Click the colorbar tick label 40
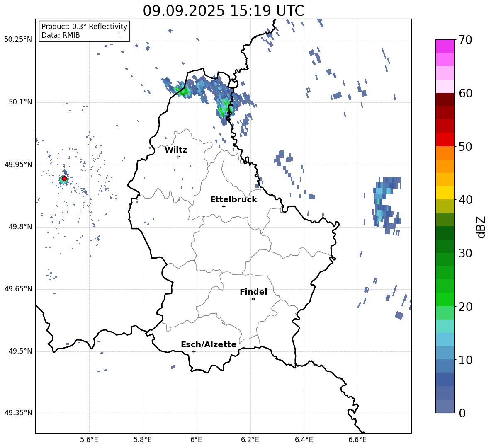 click(465, 200)
